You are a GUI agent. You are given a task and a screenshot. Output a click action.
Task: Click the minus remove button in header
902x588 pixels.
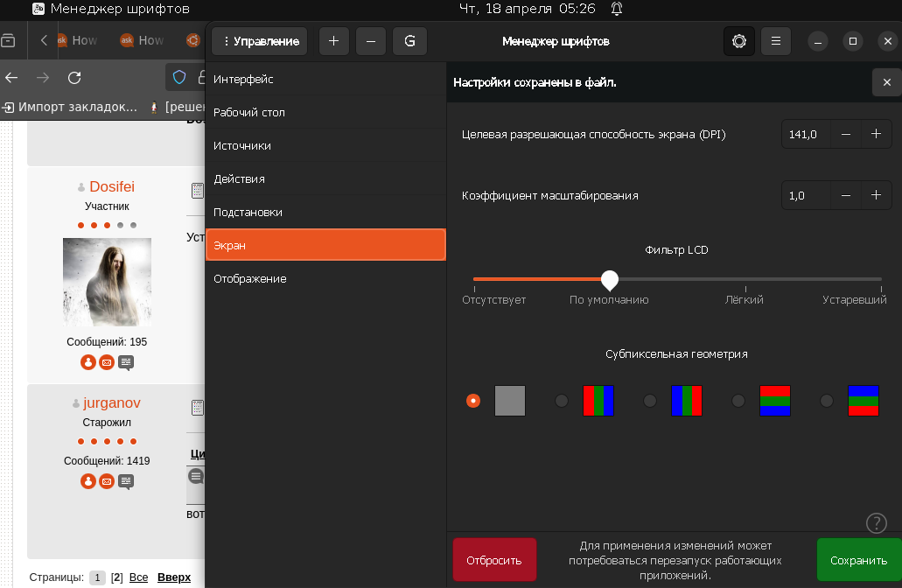point(371,41)
